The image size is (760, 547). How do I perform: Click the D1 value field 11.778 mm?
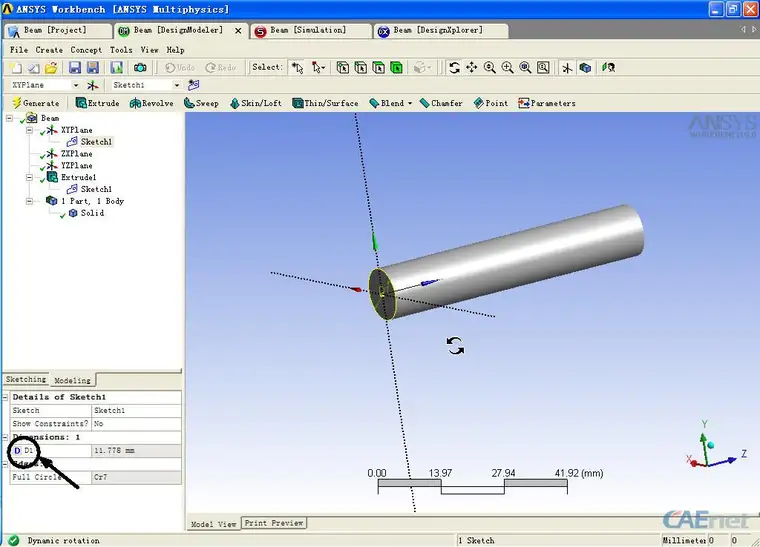(x=136, y=451)
